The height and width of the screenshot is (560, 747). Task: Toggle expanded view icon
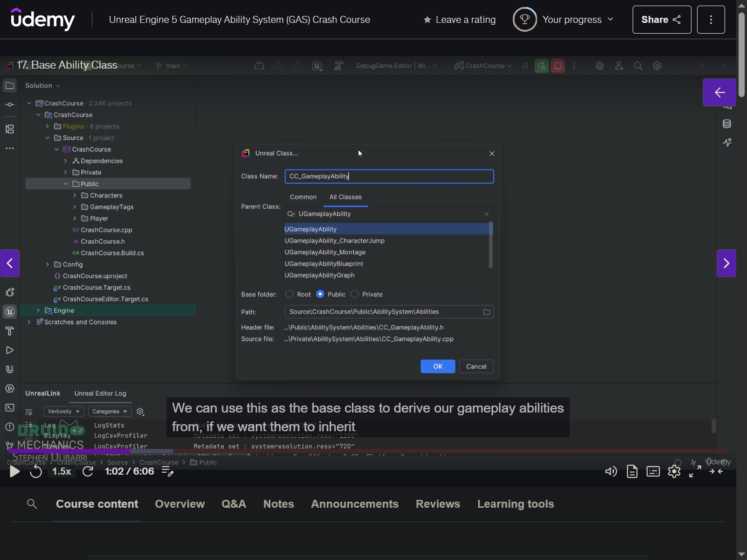tap(716, 471)
